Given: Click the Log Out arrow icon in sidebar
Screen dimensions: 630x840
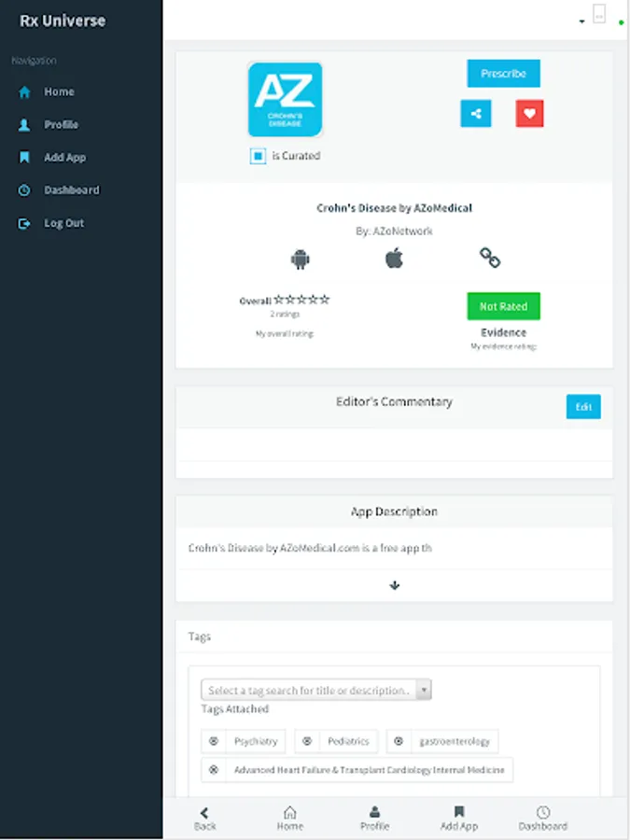Looking at the screenshot, I should (24, 223).
